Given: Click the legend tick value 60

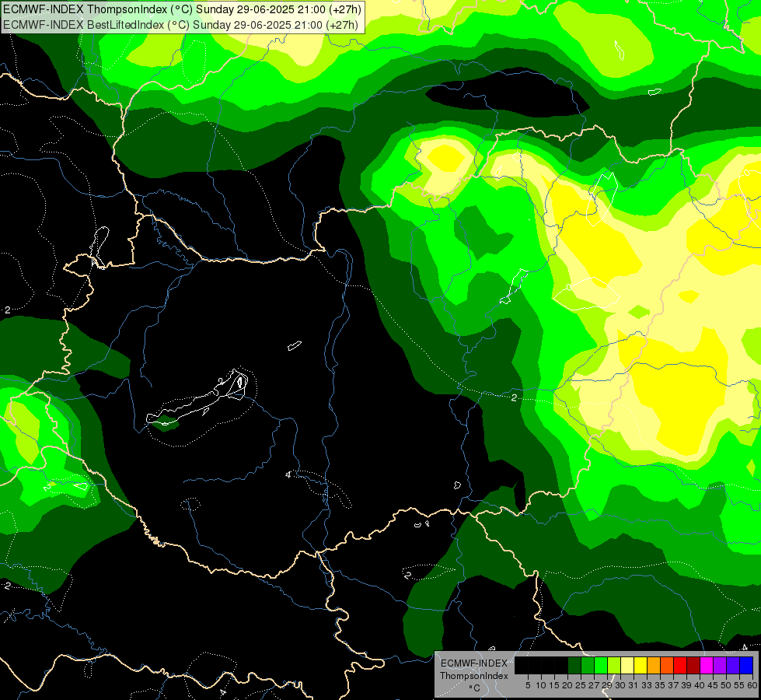Looking at the screenshot, I should click(752, 685).
